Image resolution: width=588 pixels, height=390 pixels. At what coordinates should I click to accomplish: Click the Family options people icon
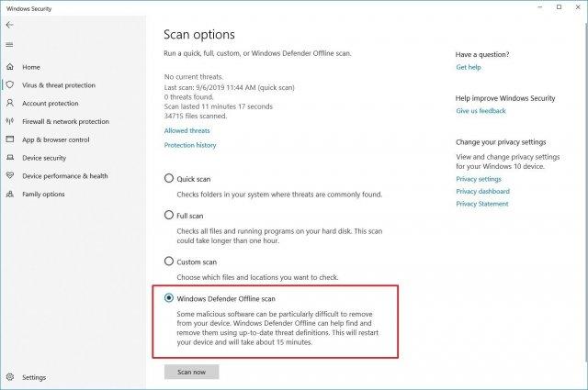[x=10, y=194]
